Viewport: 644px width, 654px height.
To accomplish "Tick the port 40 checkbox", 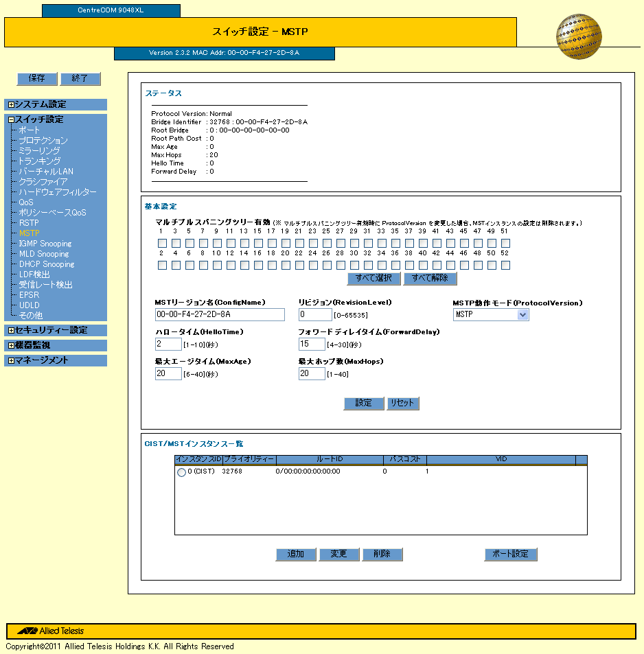I will [423, 266].
